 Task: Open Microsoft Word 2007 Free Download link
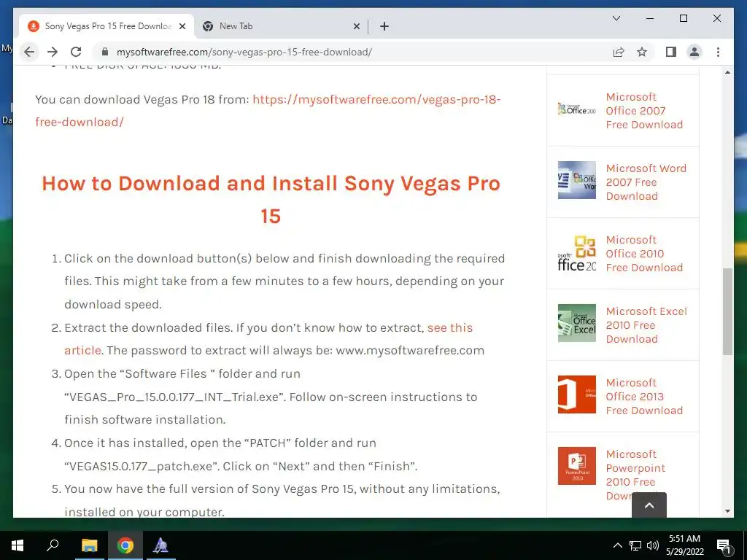(x=646, y=182)
